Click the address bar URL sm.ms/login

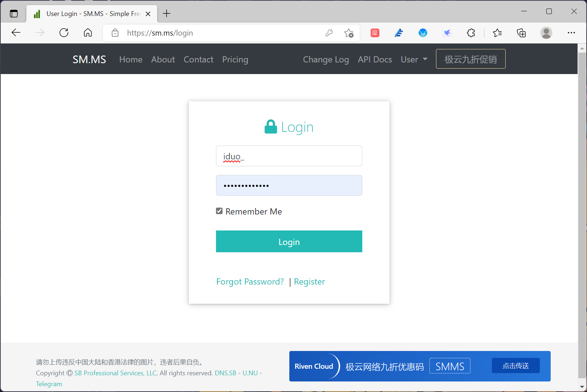point(160,33)
